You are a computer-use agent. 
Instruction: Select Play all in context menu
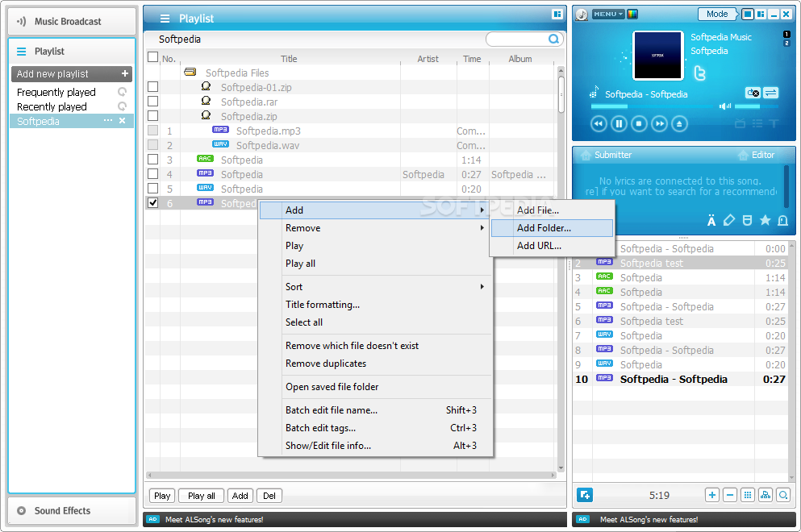375,264
